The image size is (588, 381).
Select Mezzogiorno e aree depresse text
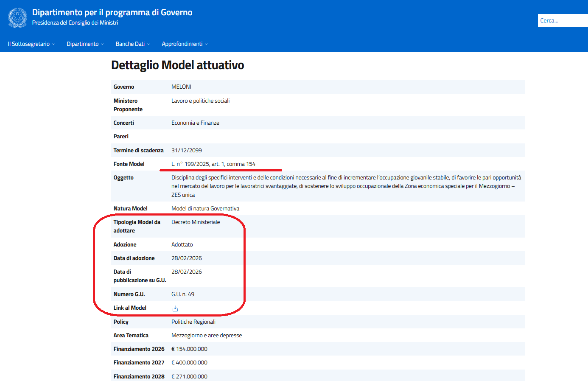coord(207,336)
